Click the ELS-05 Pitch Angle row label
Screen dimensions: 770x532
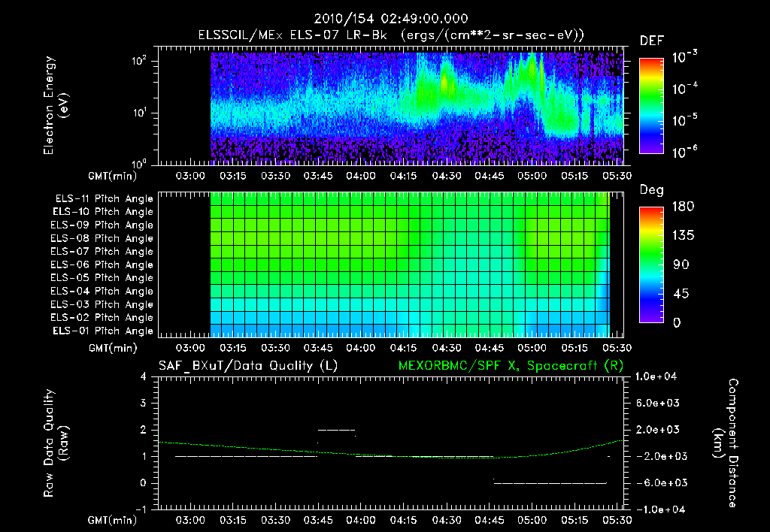click(102, 278)
